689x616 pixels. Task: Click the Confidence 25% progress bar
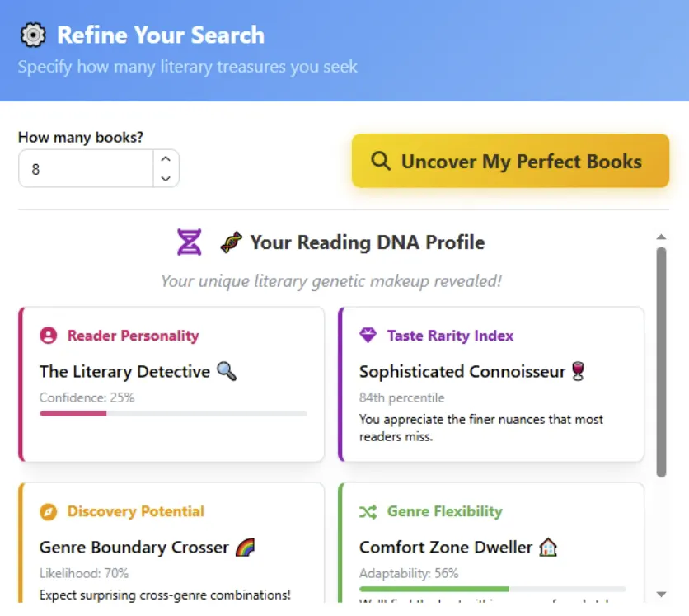(x=173, y=413)
